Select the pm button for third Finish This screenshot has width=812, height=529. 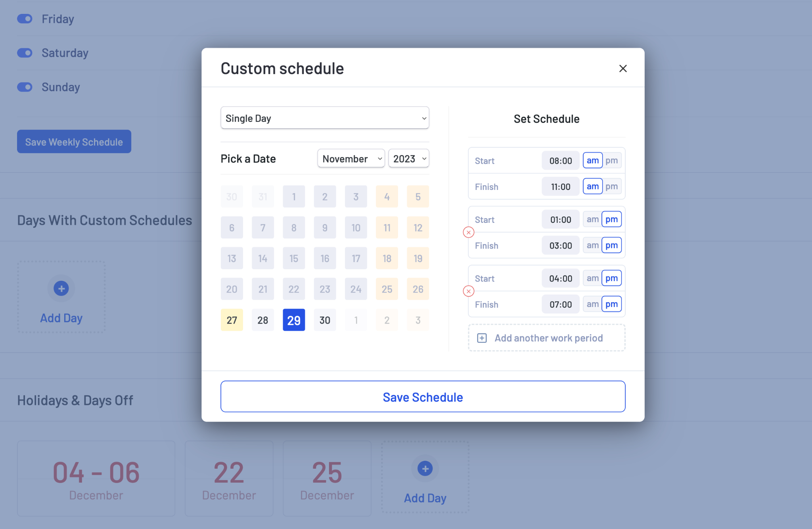pos(612,304)
